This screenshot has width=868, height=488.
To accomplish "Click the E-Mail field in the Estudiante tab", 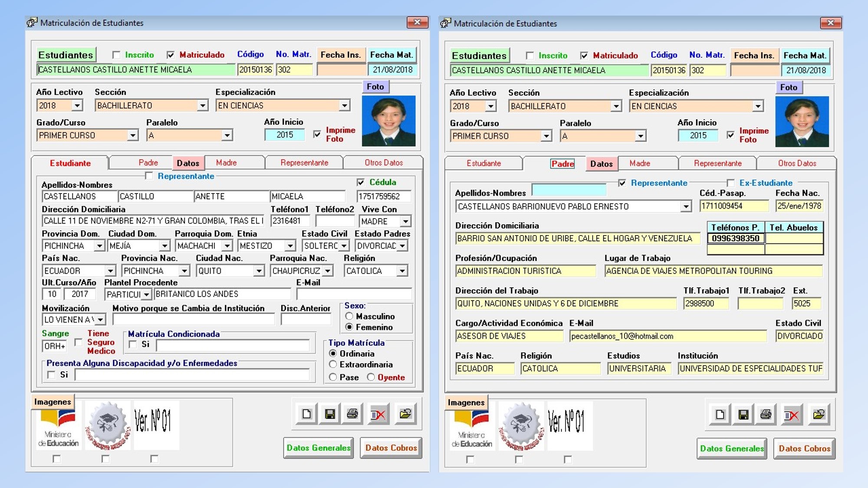I will point(354,294).
